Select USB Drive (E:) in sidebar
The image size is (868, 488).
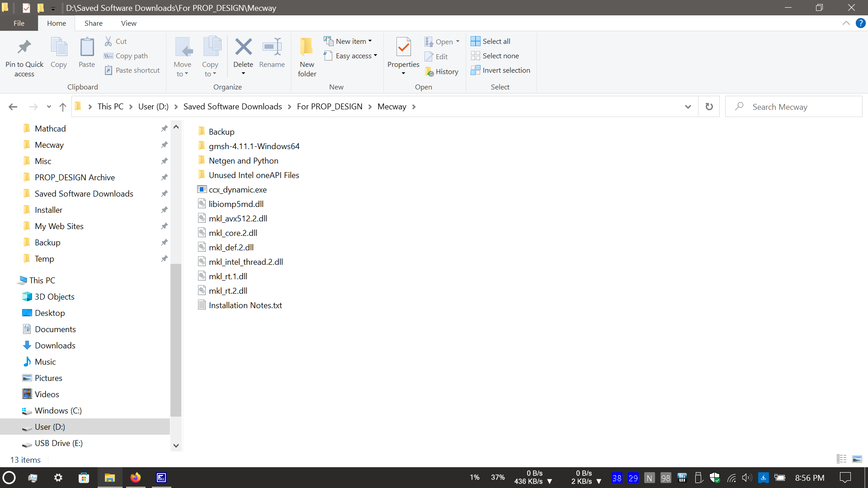(x=58, y=443)
